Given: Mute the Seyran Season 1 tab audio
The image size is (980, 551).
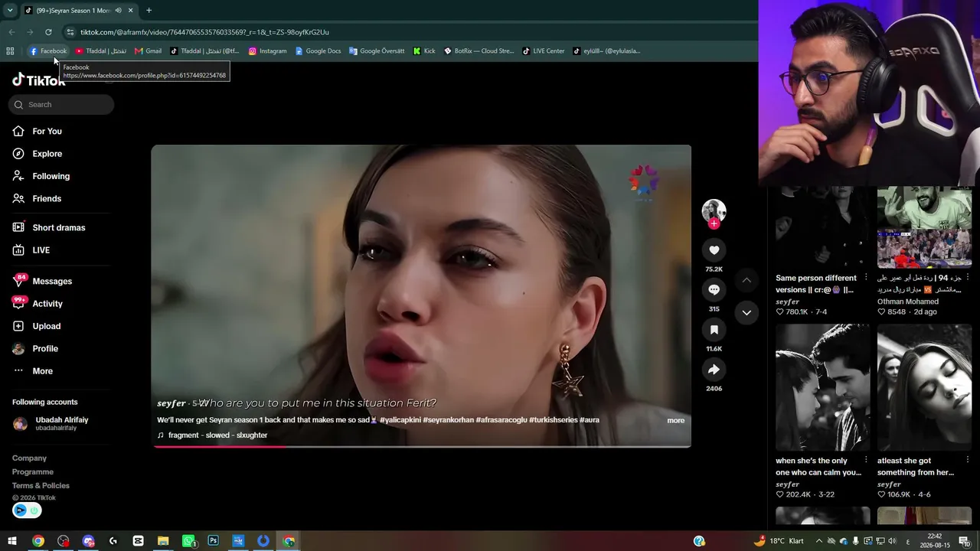Looking at the screenshot, I should pyautogui.click(x=118, y=11).
